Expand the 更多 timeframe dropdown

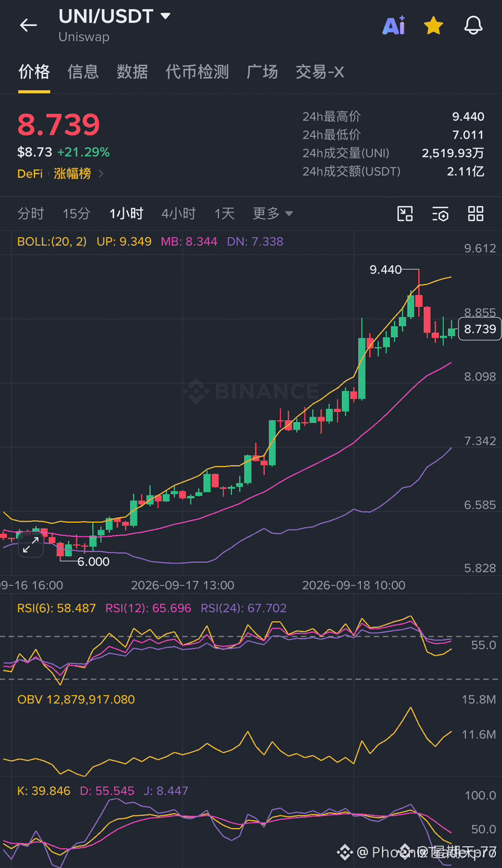[273, 214]
